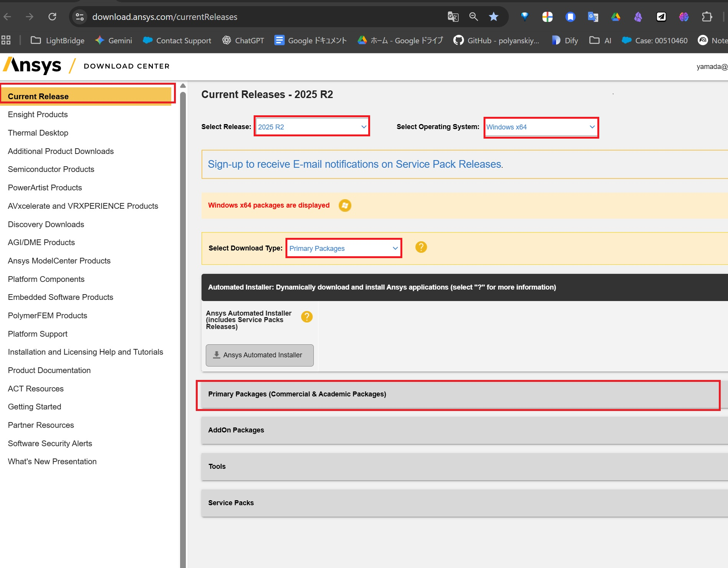Viewport: 728px width, 568px height.
Task: Open the browser Extensions puzzle icon
Action: coord(707,17)
